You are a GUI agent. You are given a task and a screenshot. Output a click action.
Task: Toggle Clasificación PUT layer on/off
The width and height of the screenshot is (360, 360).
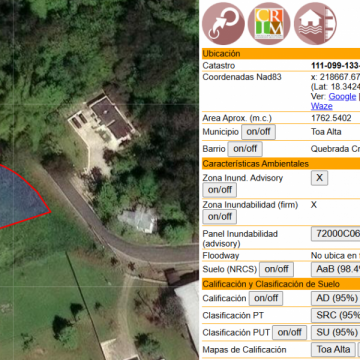pos(289,332)
